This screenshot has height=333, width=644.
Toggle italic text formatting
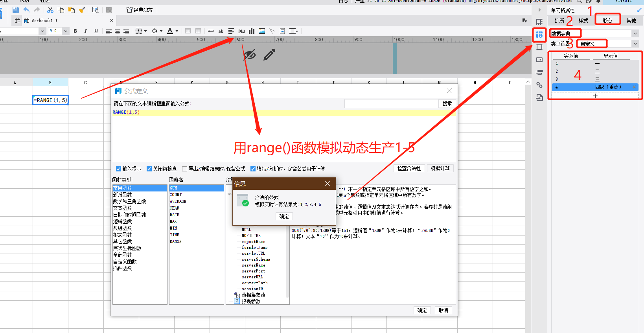pyautogui.click(x=85, y=31)
